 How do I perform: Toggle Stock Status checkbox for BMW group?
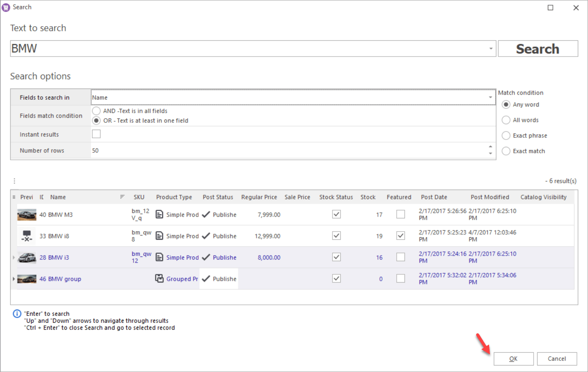tap(336, 279)
